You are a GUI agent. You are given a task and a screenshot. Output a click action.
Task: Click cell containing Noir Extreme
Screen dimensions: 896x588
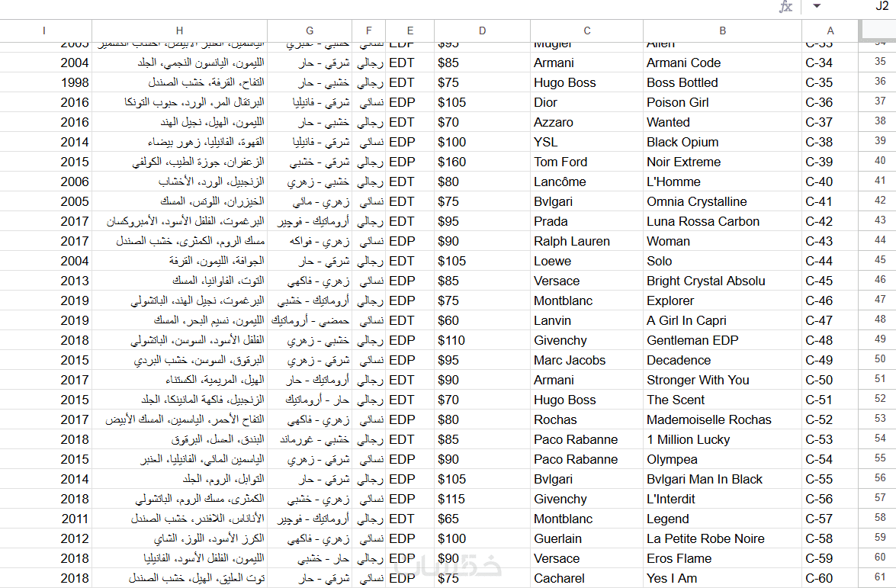722,162
